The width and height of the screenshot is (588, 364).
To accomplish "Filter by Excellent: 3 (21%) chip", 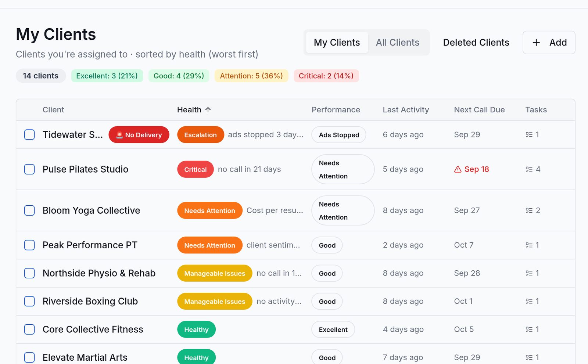I will 107,76.
